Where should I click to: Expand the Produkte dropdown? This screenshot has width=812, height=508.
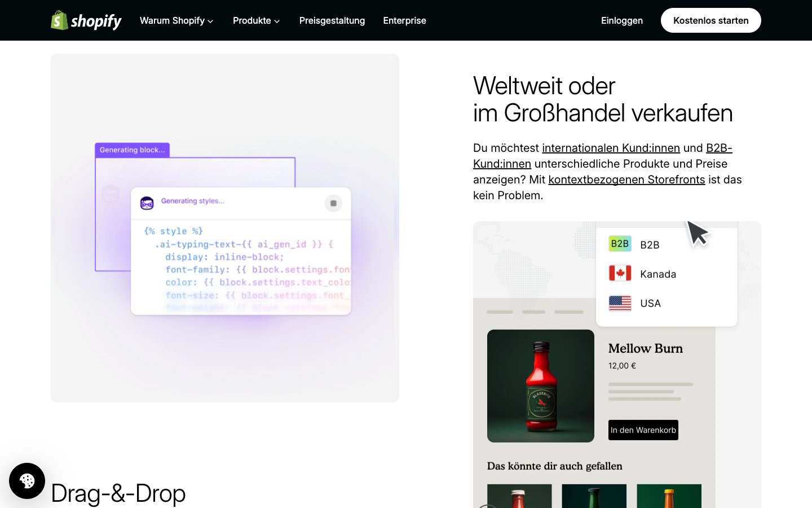[x=256, y=20]
